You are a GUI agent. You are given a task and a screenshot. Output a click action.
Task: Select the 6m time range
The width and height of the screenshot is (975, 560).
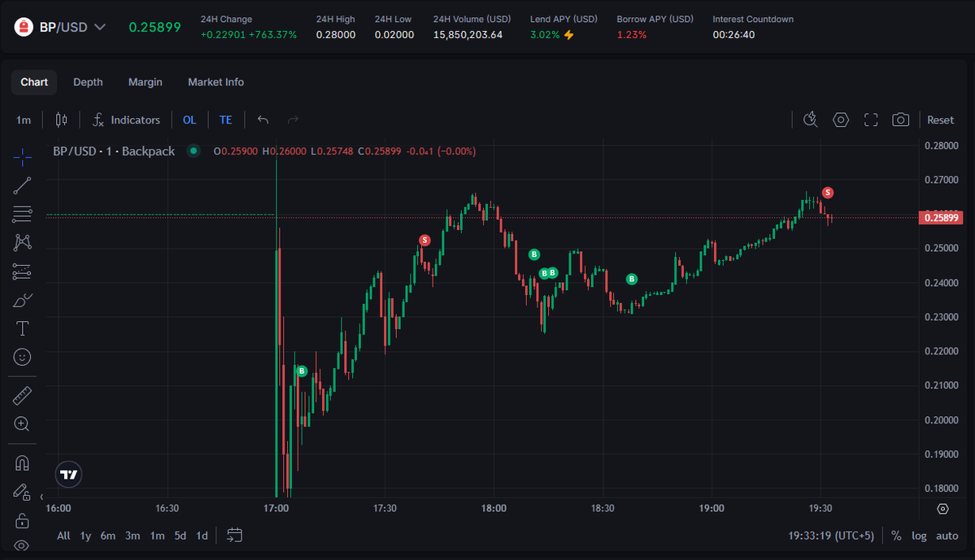click(108, 536)
